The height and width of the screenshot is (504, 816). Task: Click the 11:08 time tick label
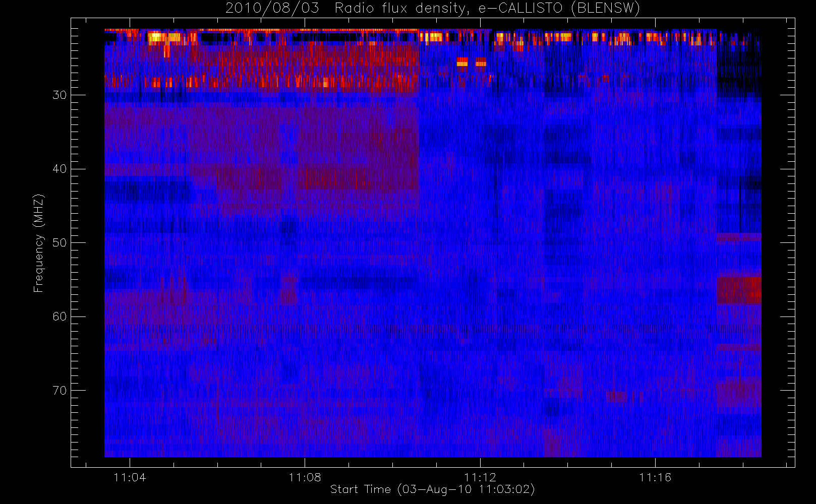[x=305, y=477]
